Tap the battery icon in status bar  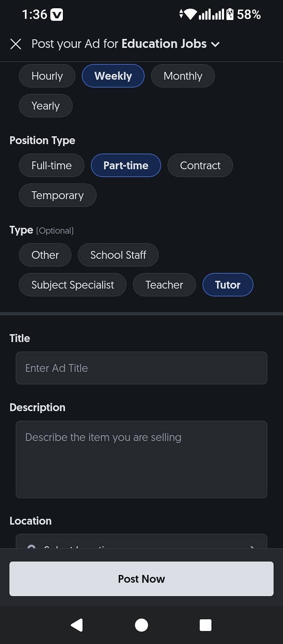pos(230,15)
